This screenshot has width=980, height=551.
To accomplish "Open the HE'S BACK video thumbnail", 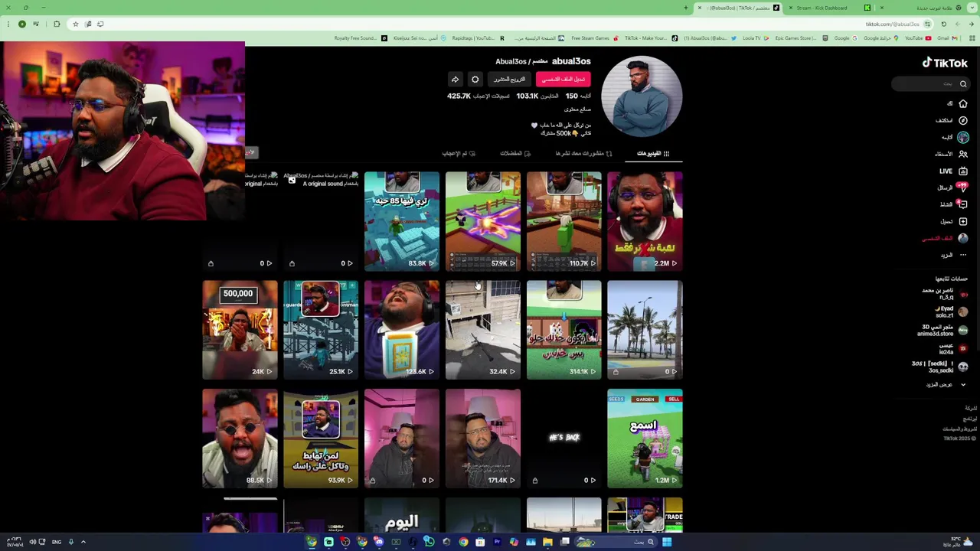I will pos(563,439).
